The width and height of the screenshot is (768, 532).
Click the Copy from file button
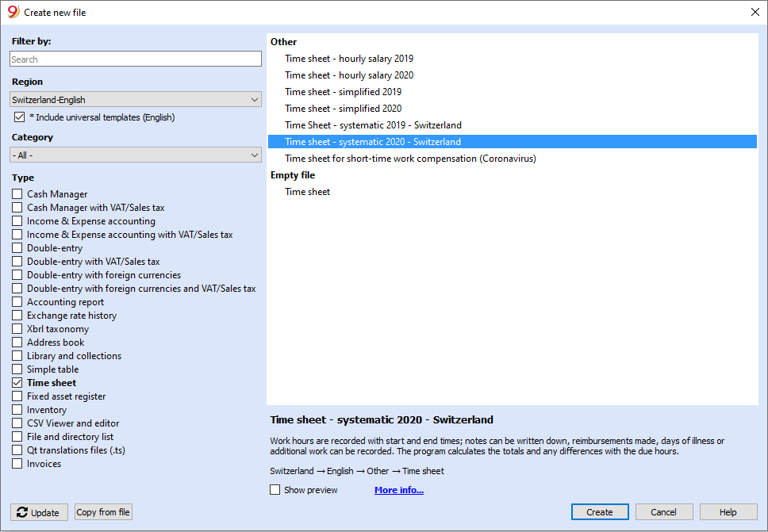coord(103,512)
